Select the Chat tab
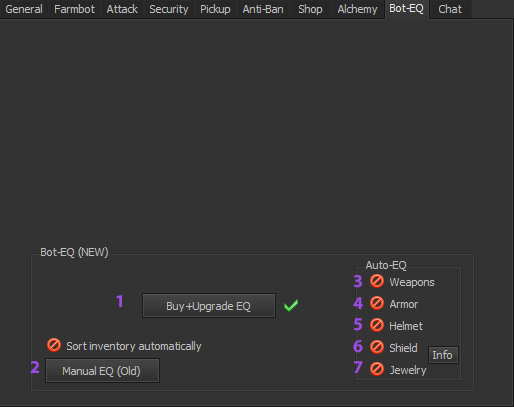Screen dimensions: 514x407 point(450,9)
